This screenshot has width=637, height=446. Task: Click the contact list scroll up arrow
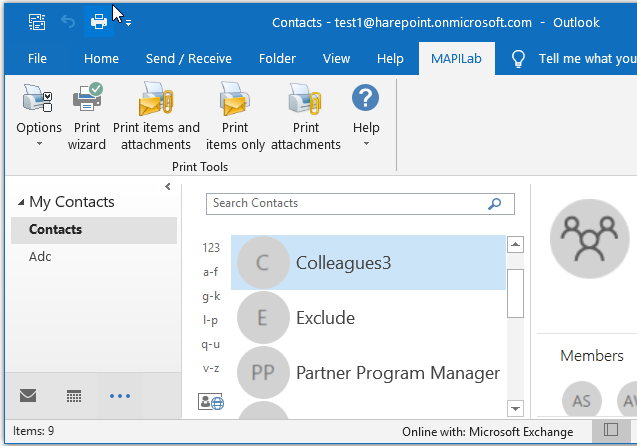point(515,244)
